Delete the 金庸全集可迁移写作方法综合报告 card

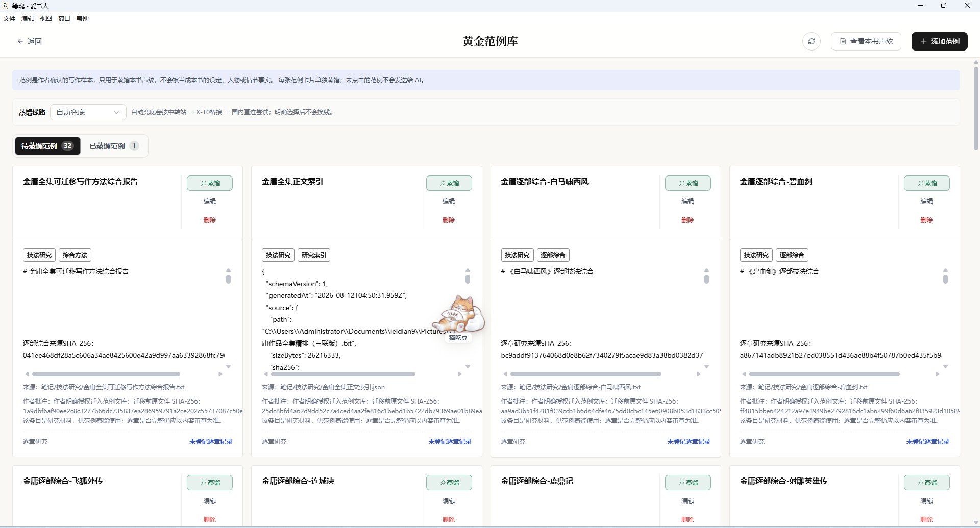(x=210, y=220)
